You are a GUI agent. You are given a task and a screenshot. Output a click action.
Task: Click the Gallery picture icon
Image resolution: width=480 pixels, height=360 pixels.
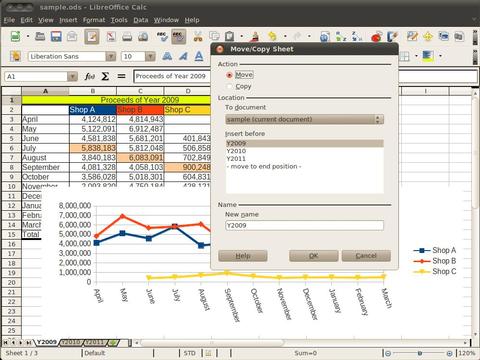click(x=444, y=36)
